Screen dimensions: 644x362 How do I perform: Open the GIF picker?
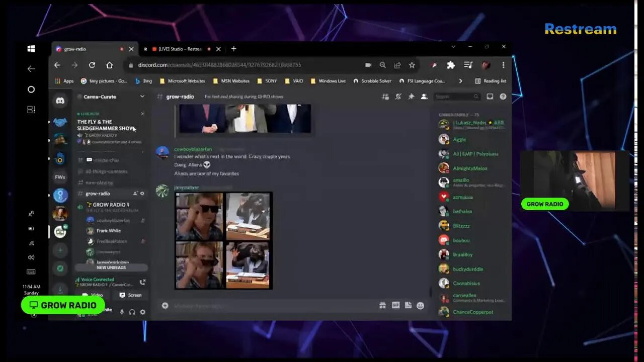tap(395, 305)
